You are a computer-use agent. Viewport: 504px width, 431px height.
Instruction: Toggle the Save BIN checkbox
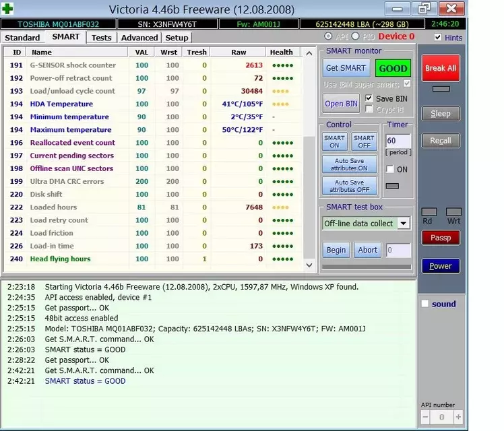pos(369,98)
